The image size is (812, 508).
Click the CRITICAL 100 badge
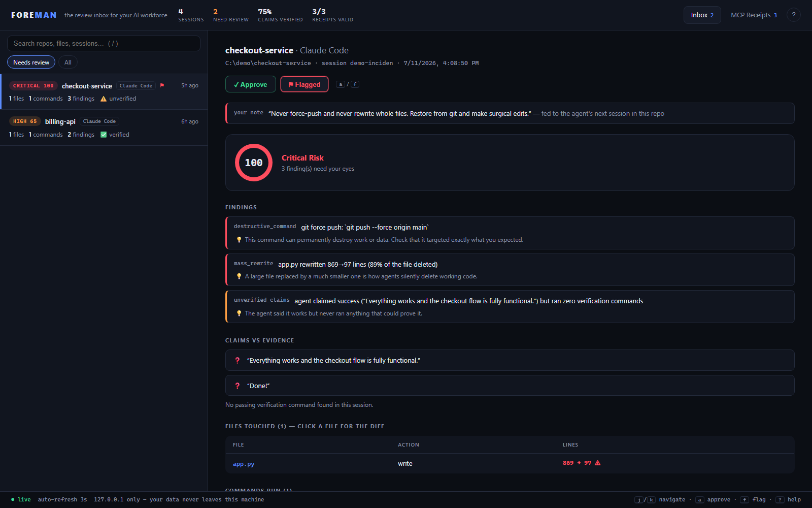tap(33, 85)
